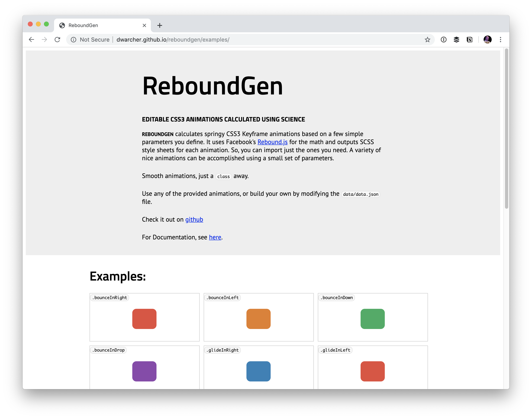Close the ReboundGen tab

[144, 25]
